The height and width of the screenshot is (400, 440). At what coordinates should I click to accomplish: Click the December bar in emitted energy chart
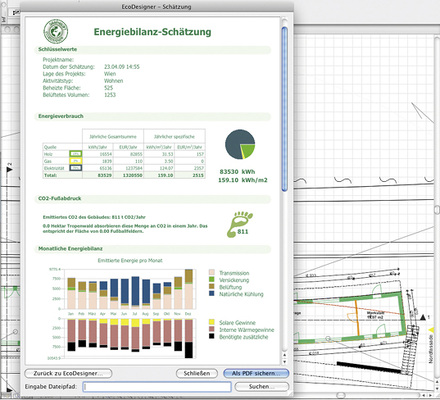point(189,289)
